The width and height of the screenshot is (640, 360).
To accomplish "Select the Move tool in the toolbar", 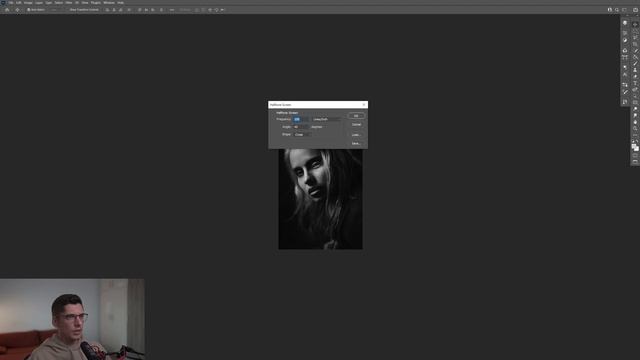I will [635, 24].
